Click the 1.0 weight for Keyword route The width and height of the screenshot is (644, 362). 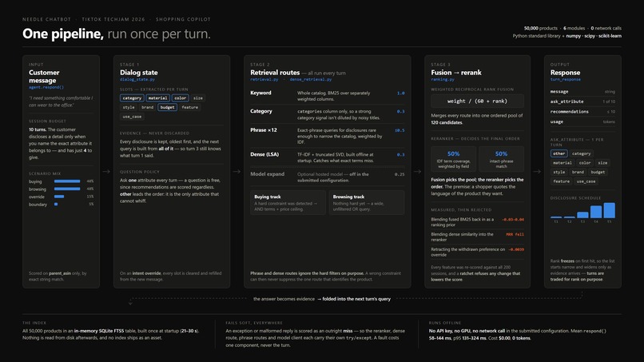[x=401, y=93]
